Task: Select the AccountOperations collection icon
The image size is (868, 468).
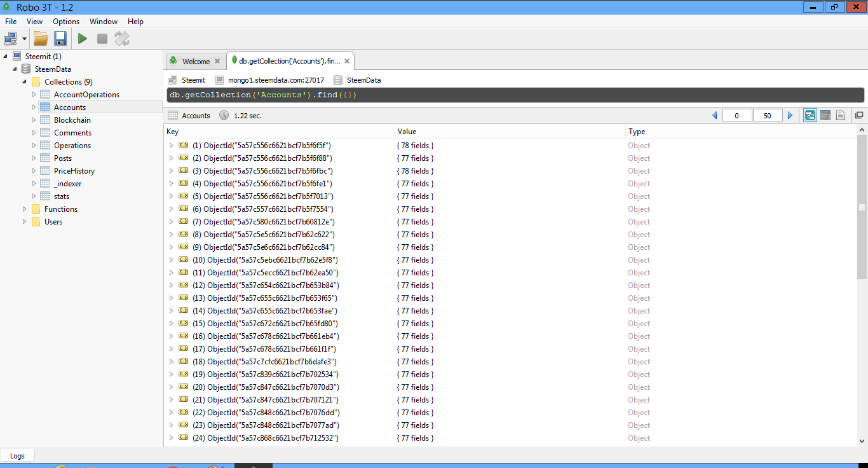Action: point(45,94)
